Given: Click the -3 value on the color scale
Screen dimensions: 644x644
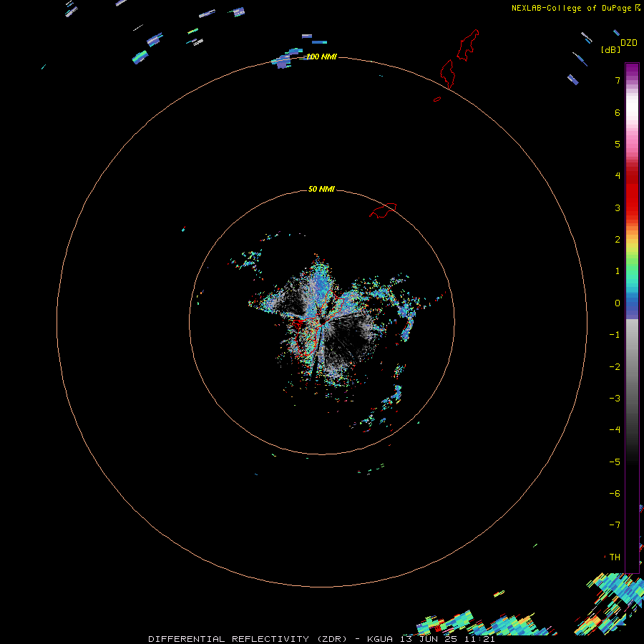Looking at the screenshot, I should (x=615, y=399).
